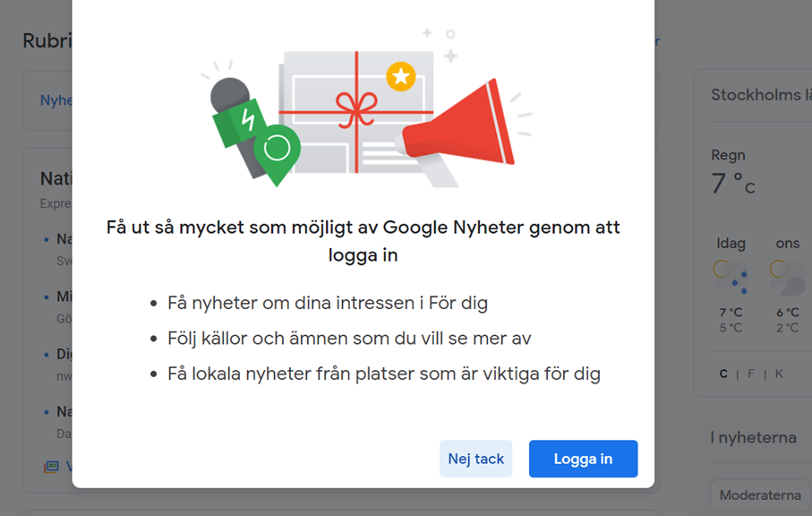
Task: Click the yellow star badge icon
Action: click(401, 77)
